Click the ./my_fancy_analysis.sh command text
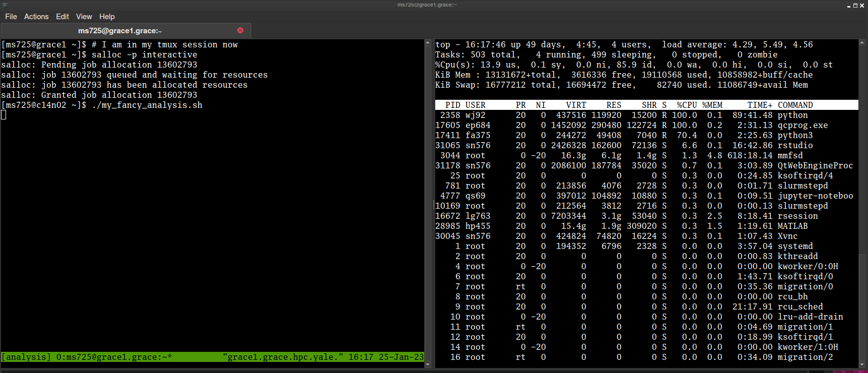The width and height of the screenshot is (868, 373). [147, 105]
